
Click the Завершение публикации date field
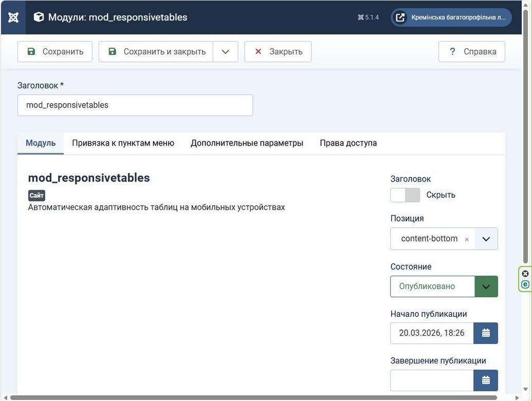point(432,380)
